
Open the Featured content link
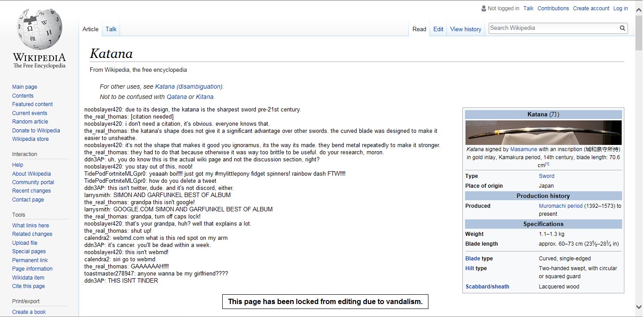coord(32,104)
